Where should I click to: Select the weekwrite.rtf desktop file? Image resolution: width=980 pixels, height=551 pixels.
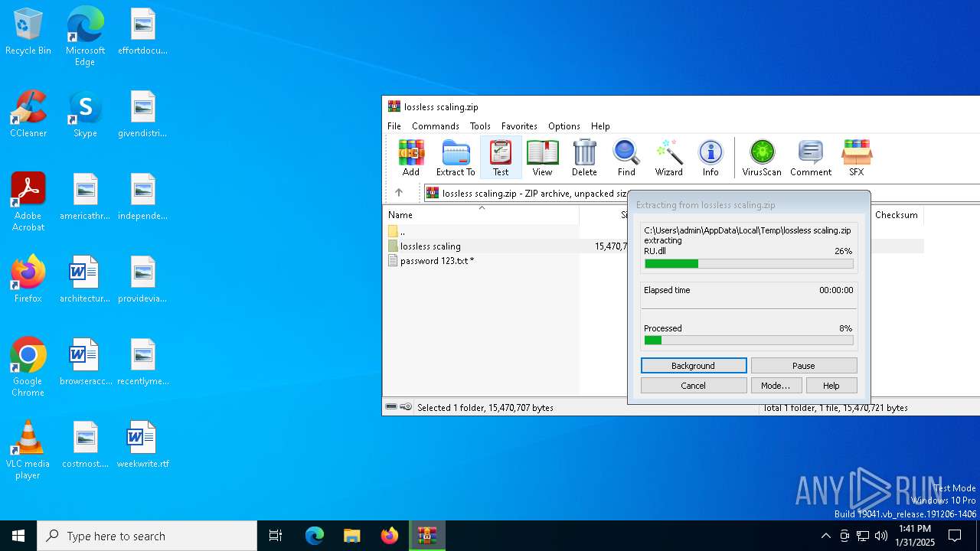pyautogui.click(x=142, y=445)
